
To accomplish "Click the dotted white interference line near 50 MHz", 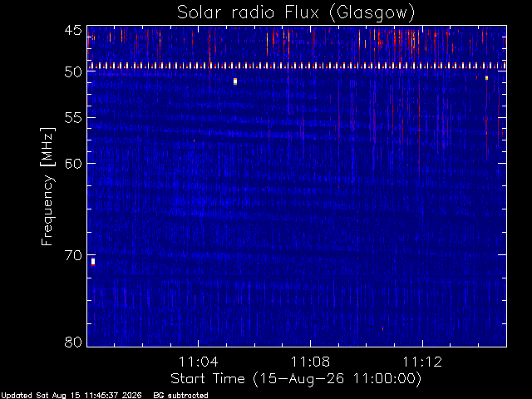I will pyautogui.click(x=297, y=66).
